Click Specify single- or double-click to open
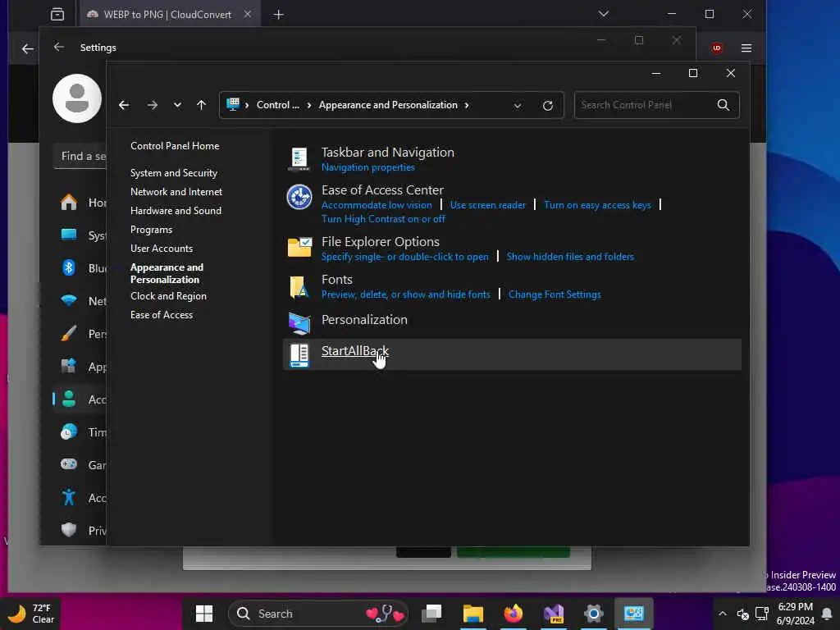This screenshot has height=630, width=840. click(x=404, y=257)
